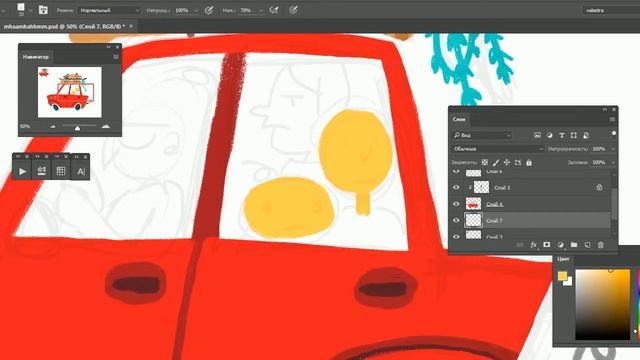This screenshot has height=360, width=640.
Task: Click Navigator zoom out small mountains icon
Action: (53, 127)
